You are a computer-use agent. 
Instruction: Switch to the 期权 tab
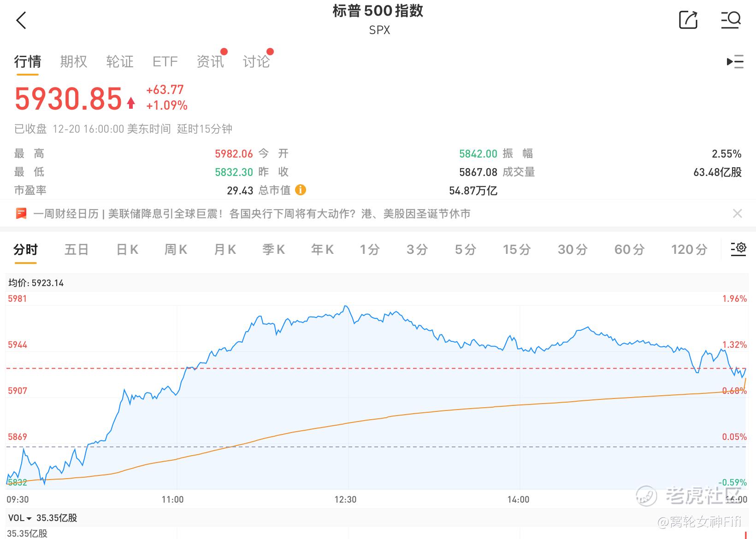tap(74, 61)
